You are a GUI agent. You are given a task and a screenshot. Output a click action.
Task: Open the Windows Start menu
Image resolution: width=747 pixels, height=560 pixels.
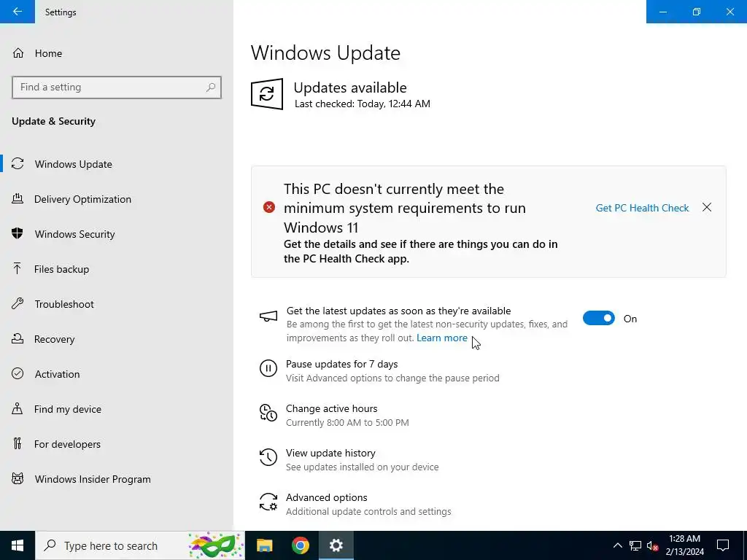[18, 545]
